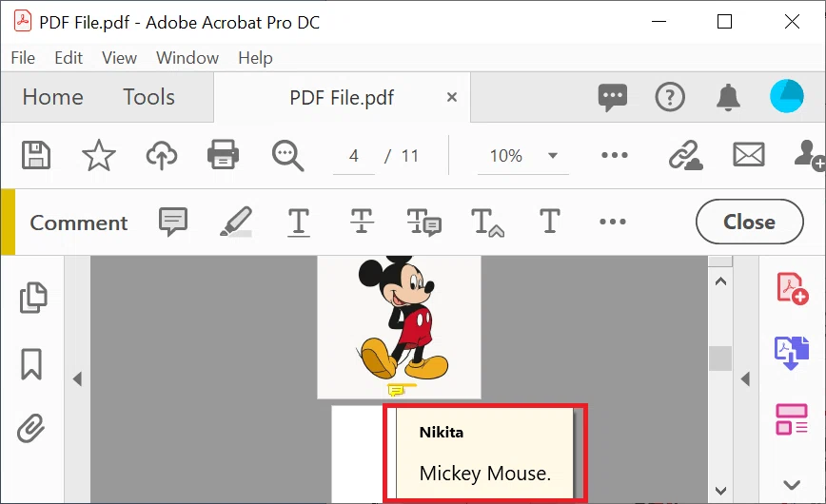Click the vertical scrollbar down arrow

[x=720, y=491]
